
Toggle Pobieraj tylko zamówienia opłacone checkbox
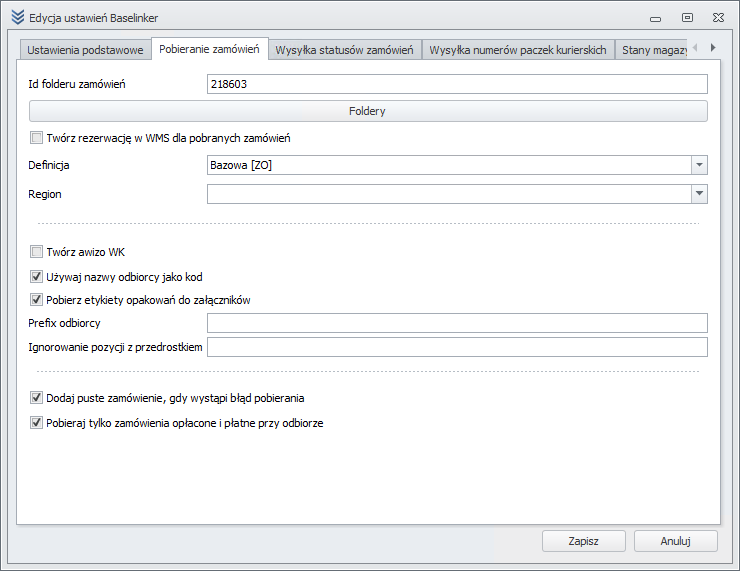point(36,423)
